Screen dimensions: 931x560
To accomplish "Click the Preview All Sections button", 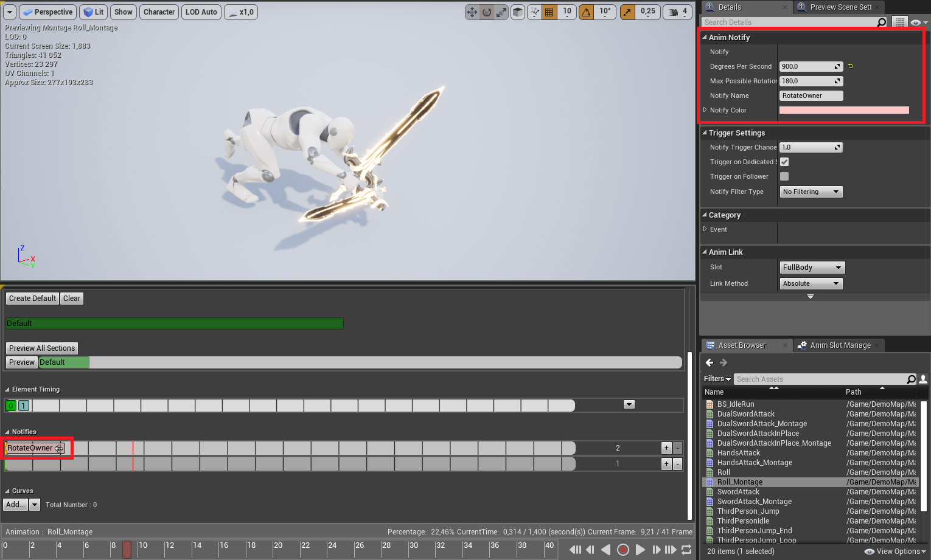I will point(42,348).
